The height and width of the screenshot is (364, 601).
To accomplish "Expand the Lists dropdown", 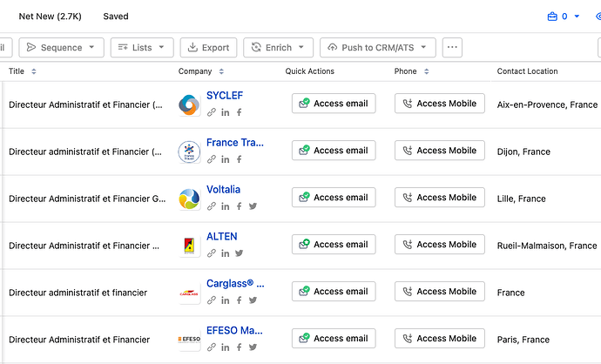I will [x=142, y=48].
